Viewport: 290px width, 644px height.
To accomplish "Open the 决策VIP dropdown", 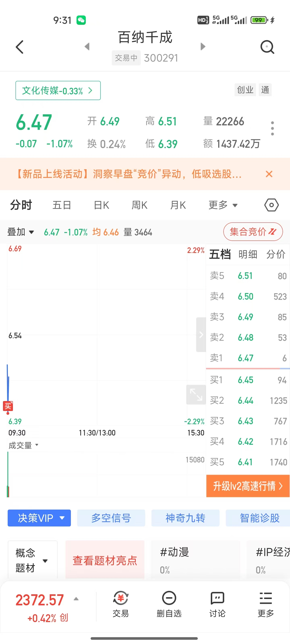I will 39,518.
